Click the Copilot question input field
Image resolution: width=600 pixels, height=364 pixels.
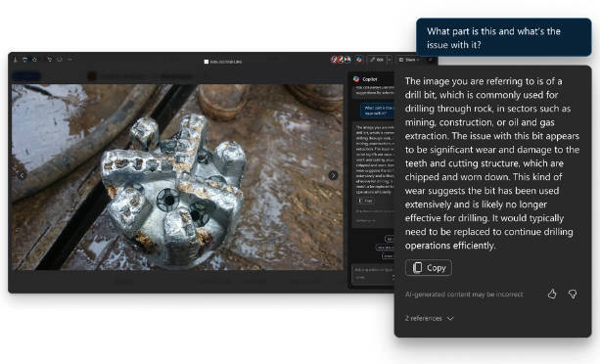pyautogui.click(x=373, y=273)
